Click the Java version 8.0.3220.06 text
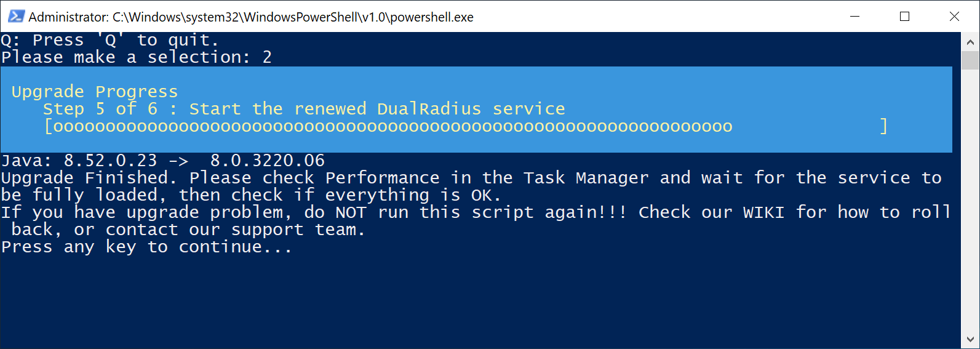 (x=267, y=161)
